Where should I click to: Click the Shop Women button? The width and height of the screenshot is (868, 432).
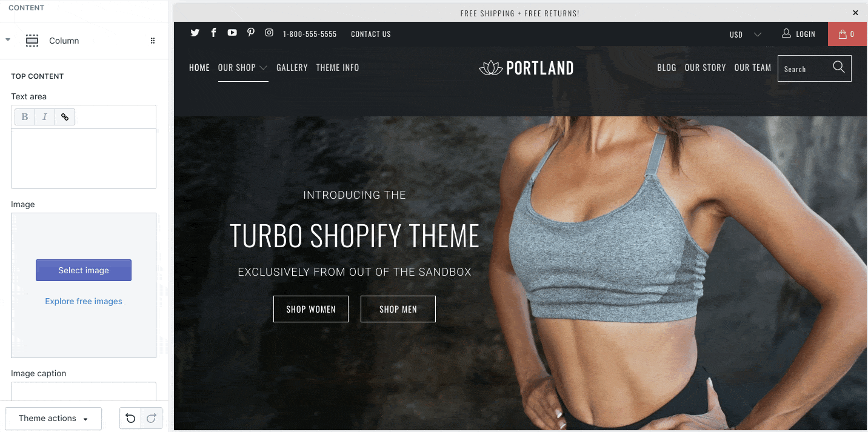coord(311,309)
